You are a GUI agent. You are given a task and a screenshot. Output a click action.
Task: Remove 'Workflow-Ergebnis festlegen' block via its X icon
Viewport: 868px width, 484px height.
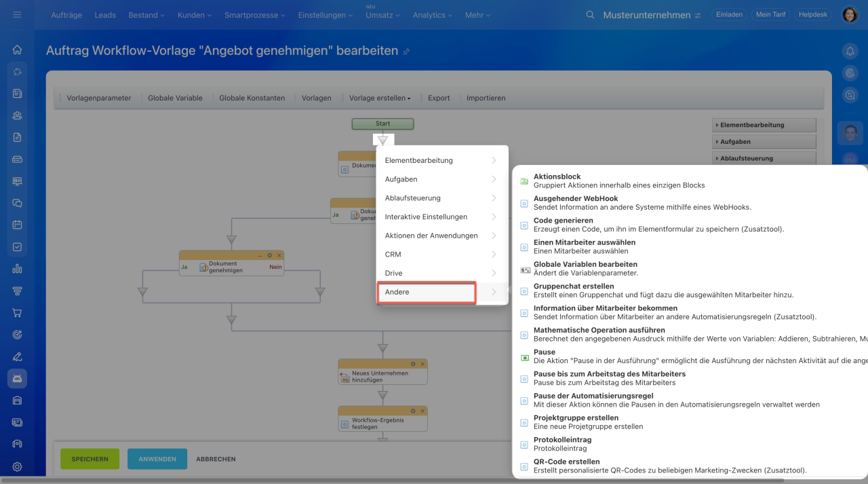point(422,411)
